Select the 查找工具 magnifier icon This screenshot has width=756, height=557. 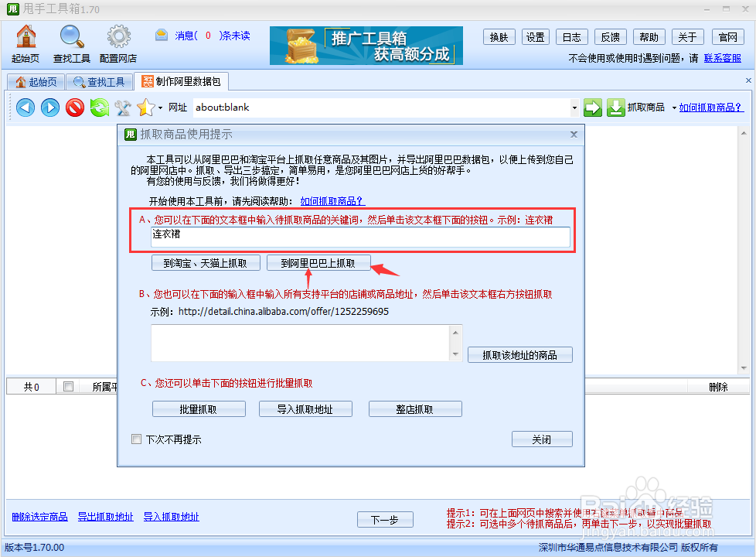pyautogui.click(x=72, y=36)
